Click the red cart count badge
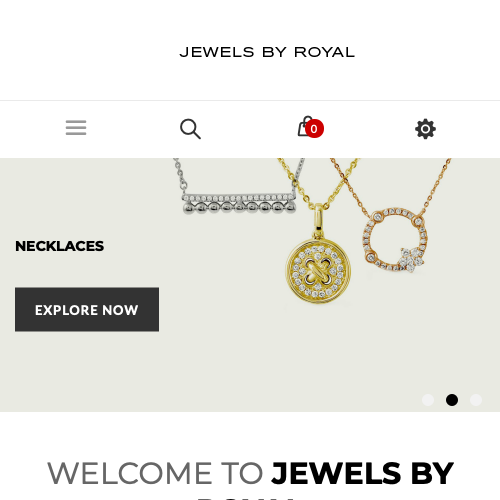 click(314, 129)
